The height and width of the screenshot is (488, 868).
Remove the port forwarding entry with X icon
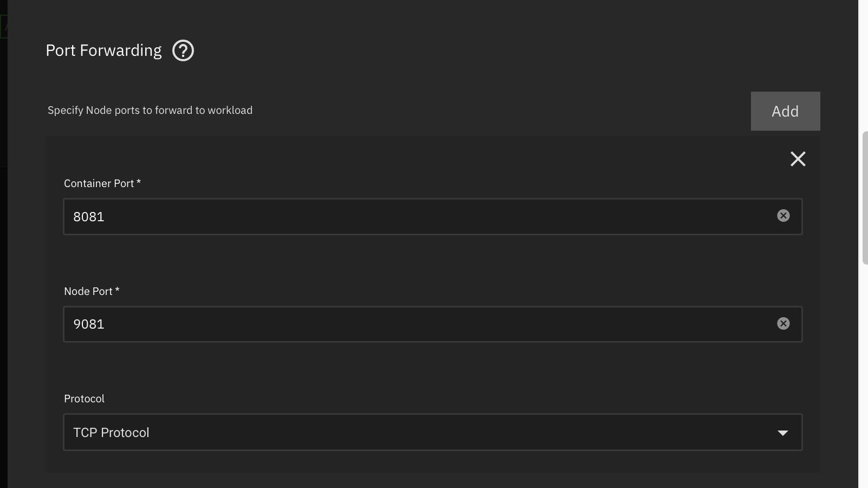(798, 159)
